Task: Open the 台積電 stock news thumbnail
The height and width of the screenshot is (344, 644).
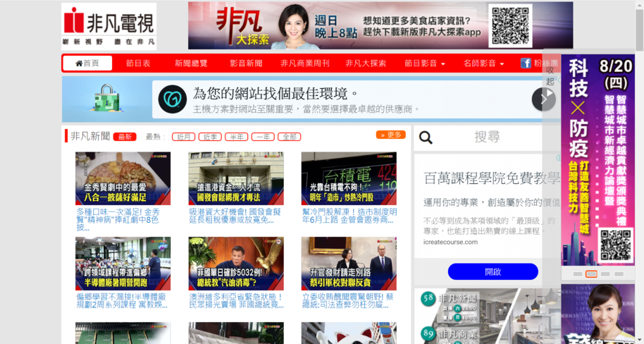Action: point(349,178)
